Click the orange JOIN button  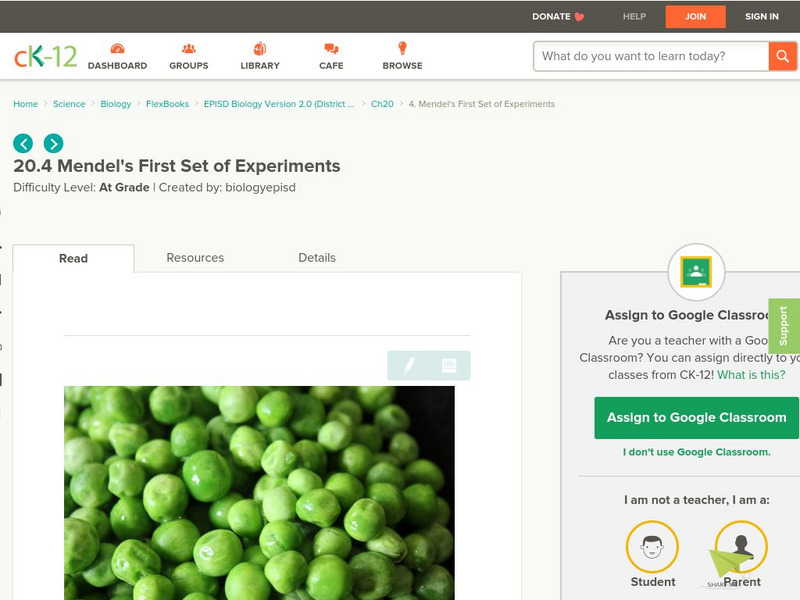[695, 16]
